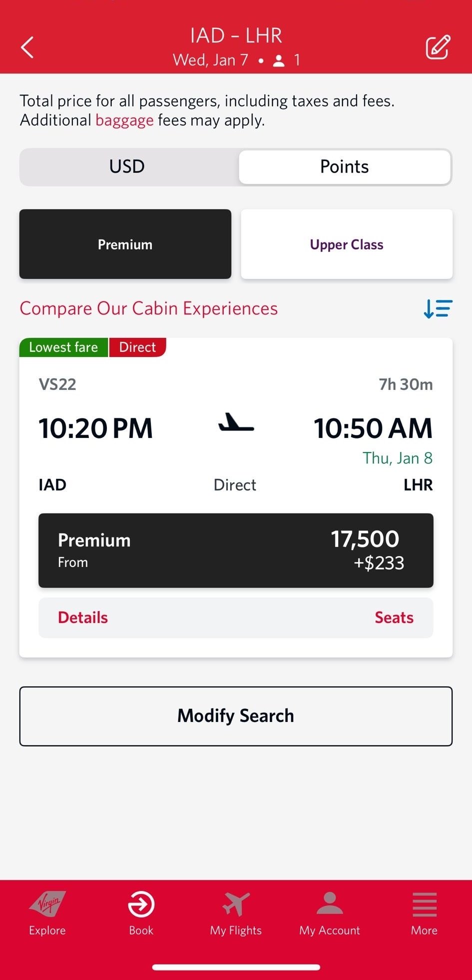Switch price display to USD

click(127, 166)
